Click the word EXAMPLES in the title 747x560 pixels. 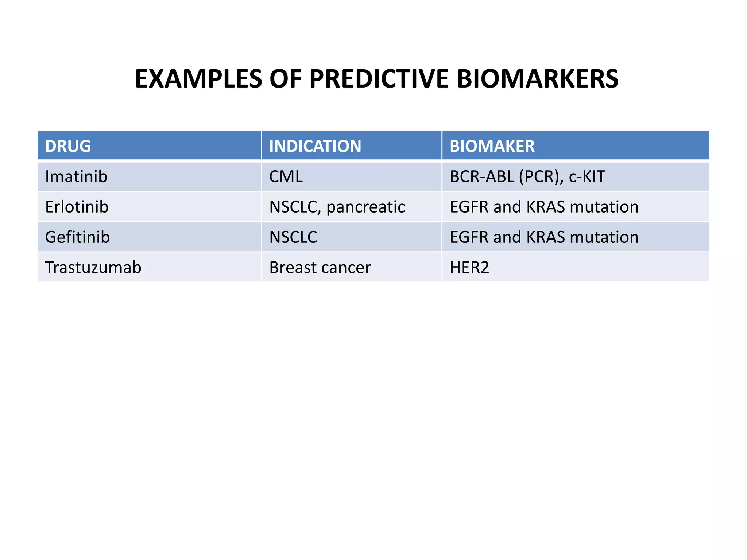tap(198, 79)
